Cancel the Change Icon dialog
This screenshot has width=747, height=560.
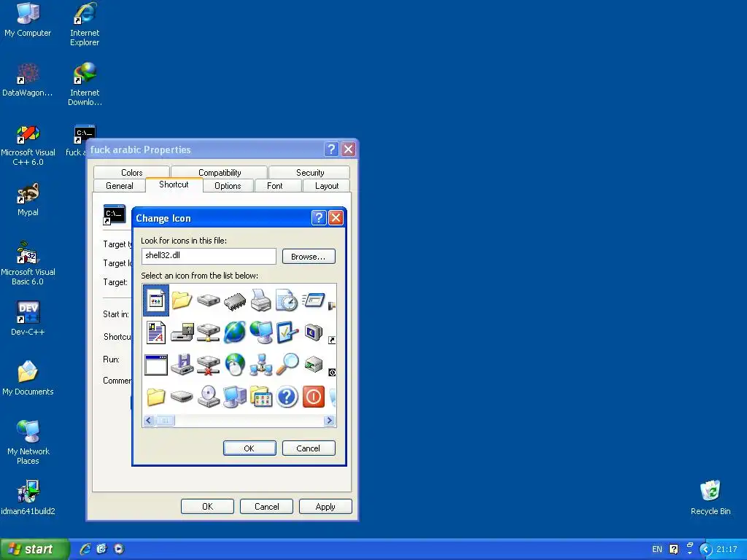tap(309, 448)
